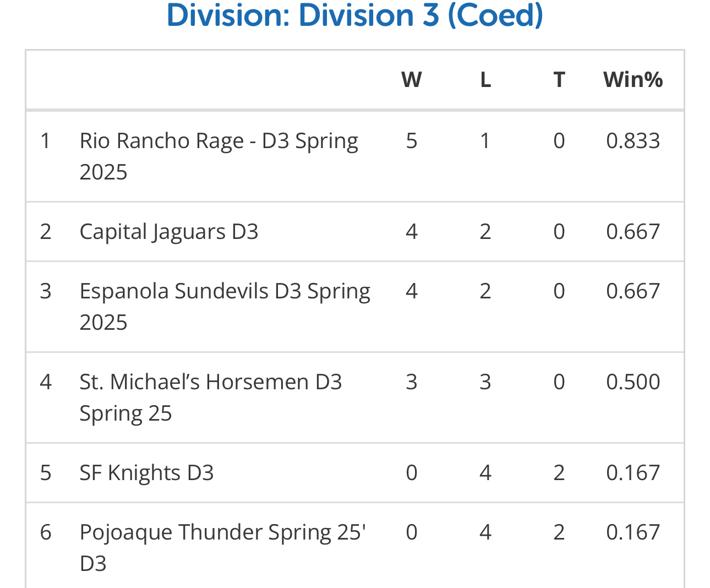710x588 pixels.
Task: Open the SF Knights D3 team
Action: click(146, 473)
